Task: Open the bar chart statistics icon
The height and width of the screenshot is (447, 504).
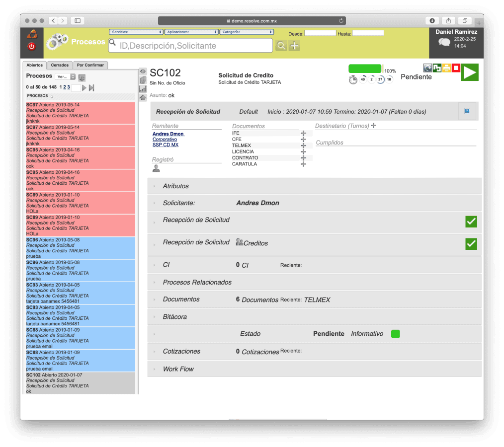Action: click(143, 89)
